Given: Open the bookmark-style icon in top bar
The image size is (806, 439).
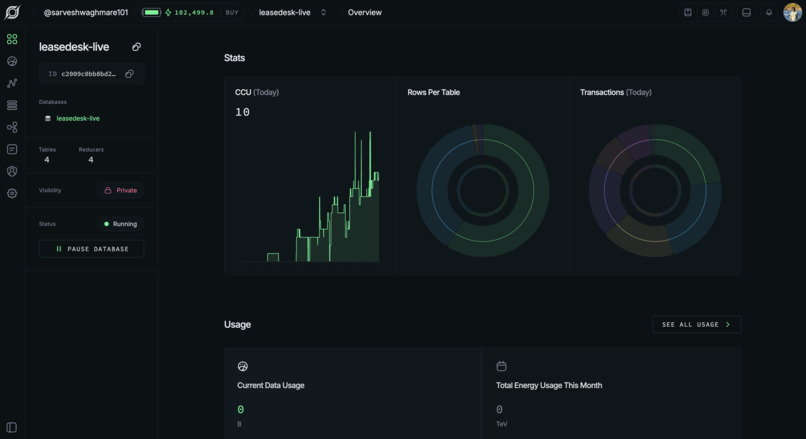Looking at the screenshot, I should coord(688,12).
